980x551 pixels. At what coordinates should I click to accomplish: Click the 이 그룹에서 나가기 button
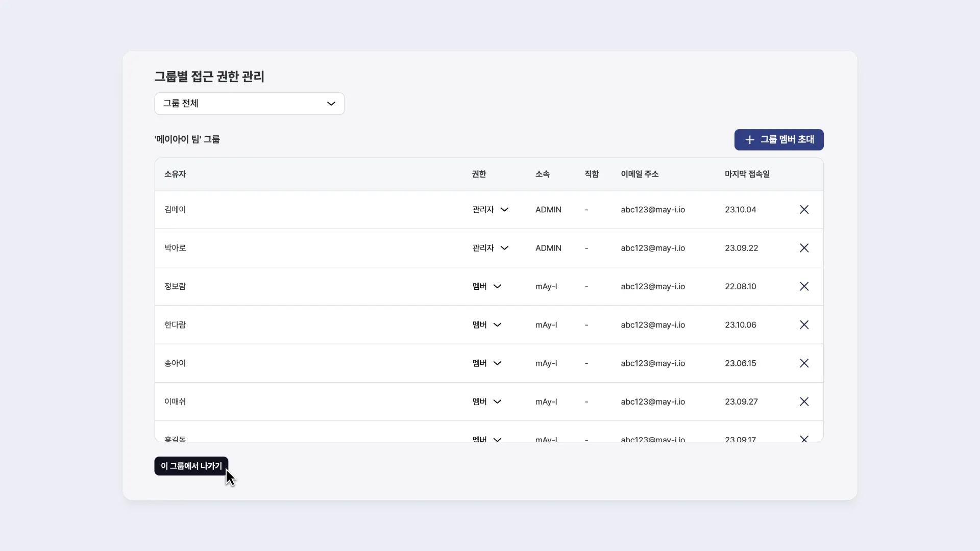tap(191, 466)
